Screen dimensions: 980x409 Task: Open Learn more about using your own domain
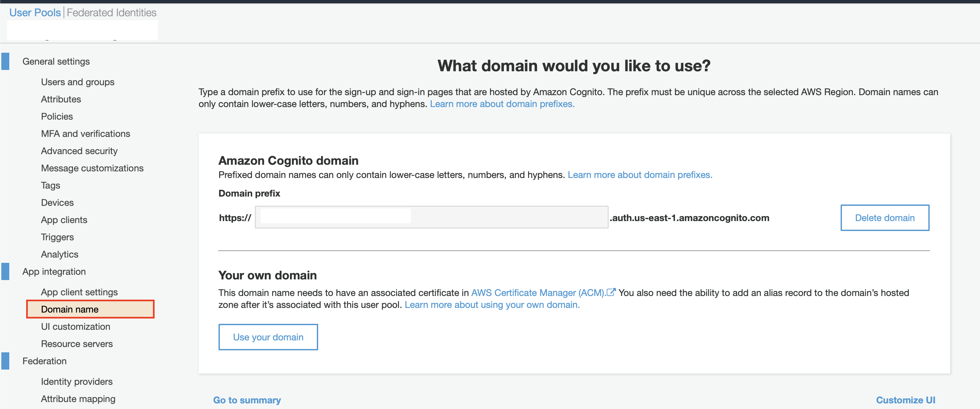(492, 305)
